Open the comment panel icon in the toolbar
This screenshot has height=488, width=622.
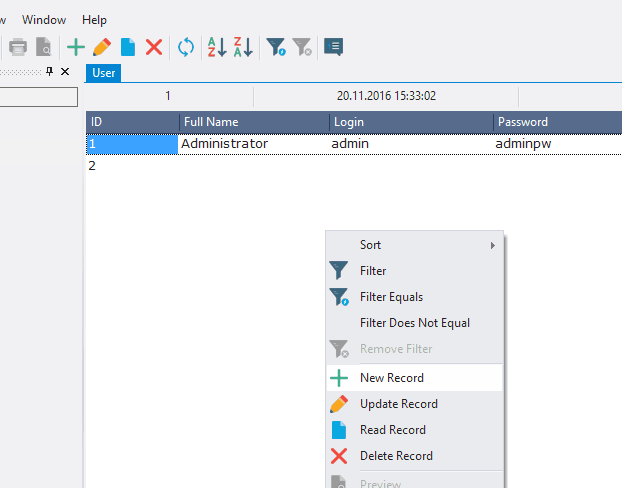coord(333,47)
